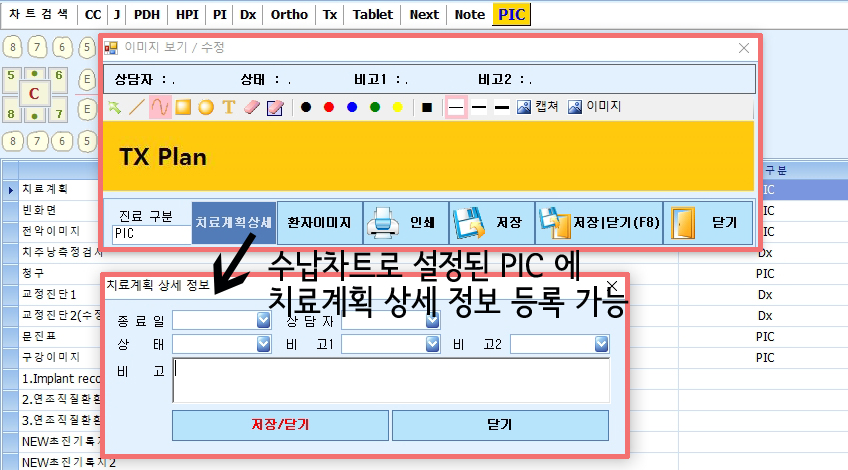Open the 비고2 dropdown
The image size is (848, 470).
(601, 344)
